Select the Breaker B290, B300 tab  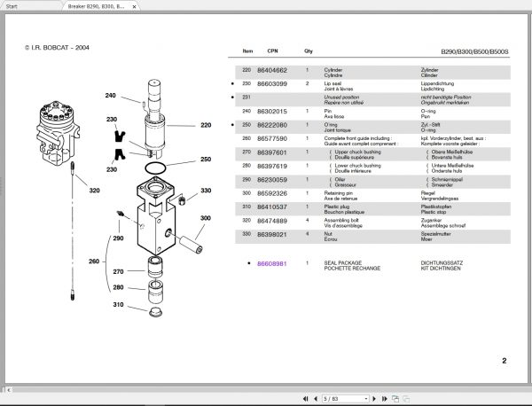click(97, 6)
